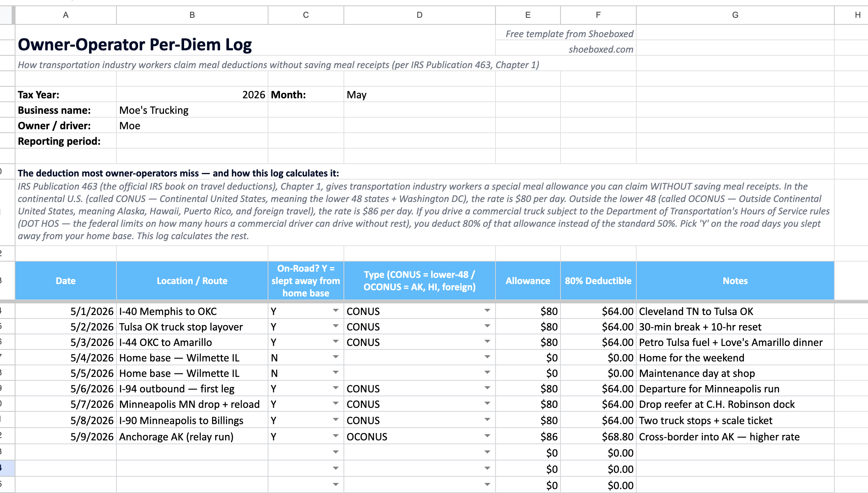Select note Home for the weekend
This screenshot has width=868, height=493.
point(735,358)
